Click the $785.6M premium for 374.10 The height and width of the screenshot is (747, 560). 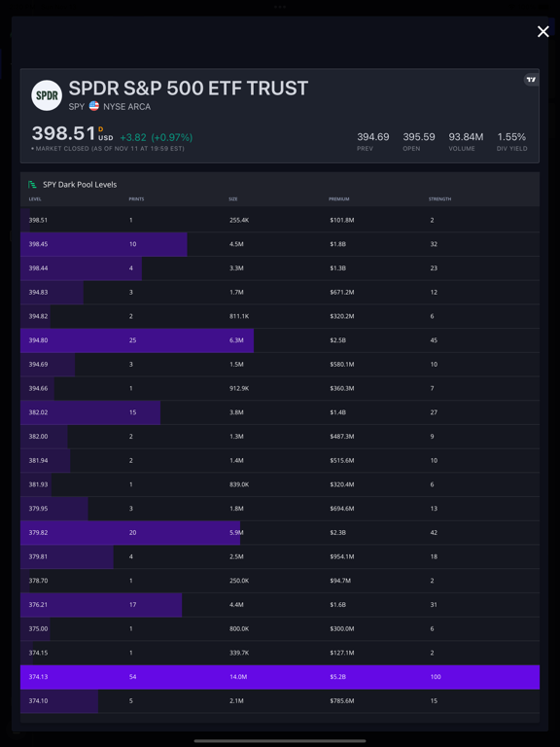342,700
